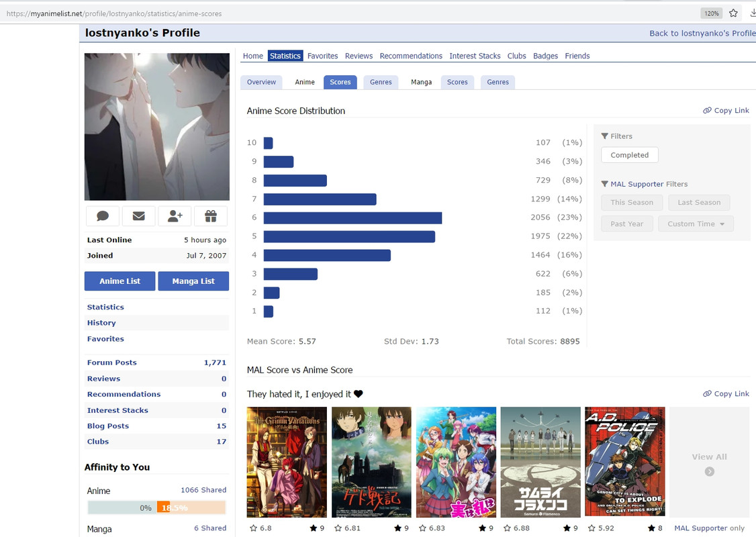Click Copy Link beside Anime Score Distribution
The width and height of the screenshot is (756, 537).
pyautogui.click(x=726, y=110)
